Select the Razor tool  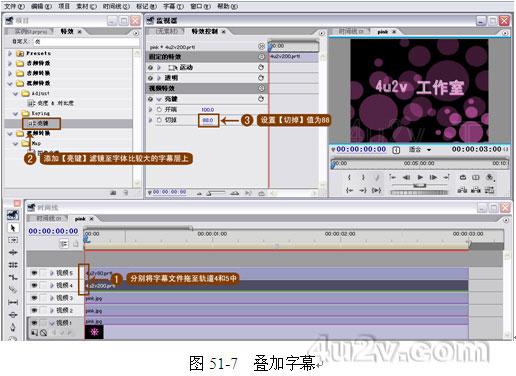coord(13,290)
